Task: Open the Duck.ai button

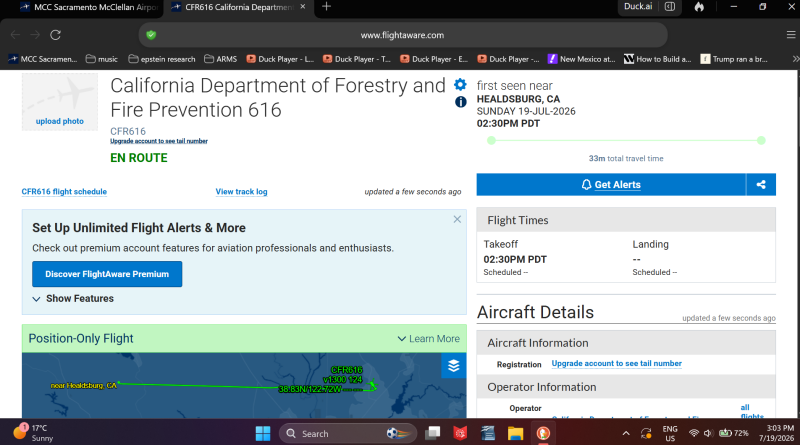Action: (638, 7)
